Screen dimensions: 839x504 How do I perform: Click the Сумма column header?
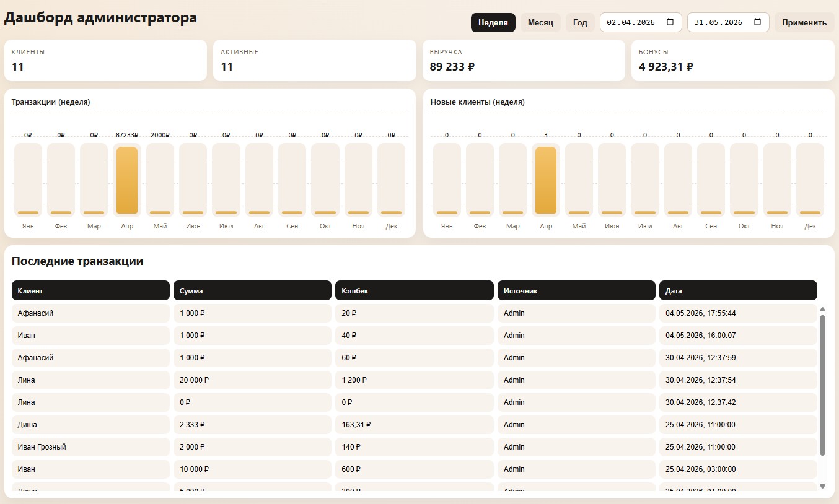coord(252,290)
